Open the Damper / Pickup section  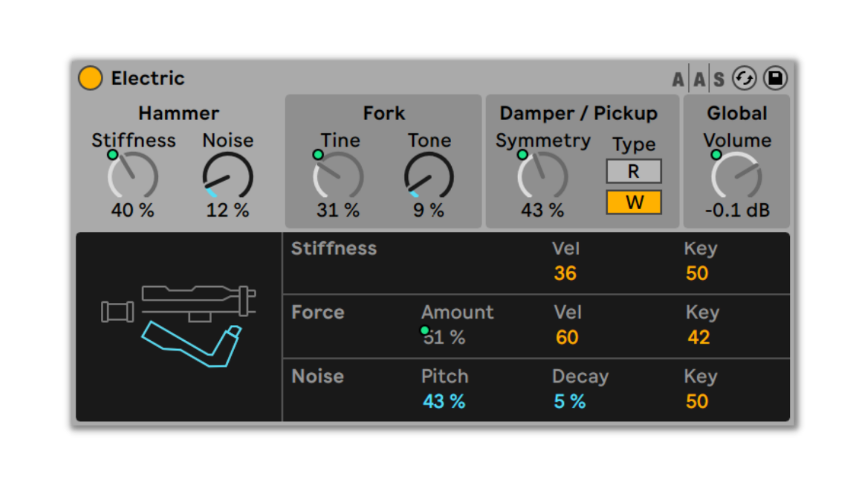pos(578,113)
